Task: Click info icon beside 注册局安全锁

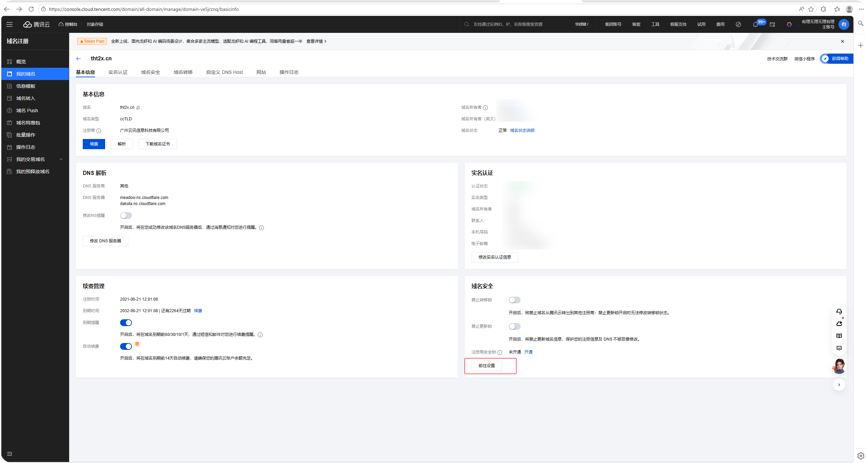Action: [x=500, y=353]
